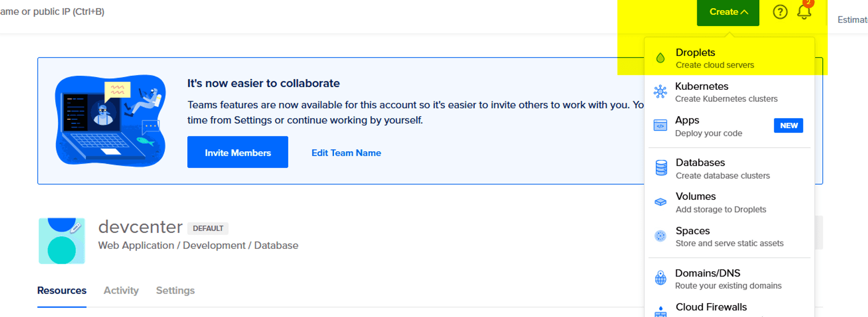This screenshot has width=868, height=317.
Task: Click the devcenter project title
Action: (141, 227)
